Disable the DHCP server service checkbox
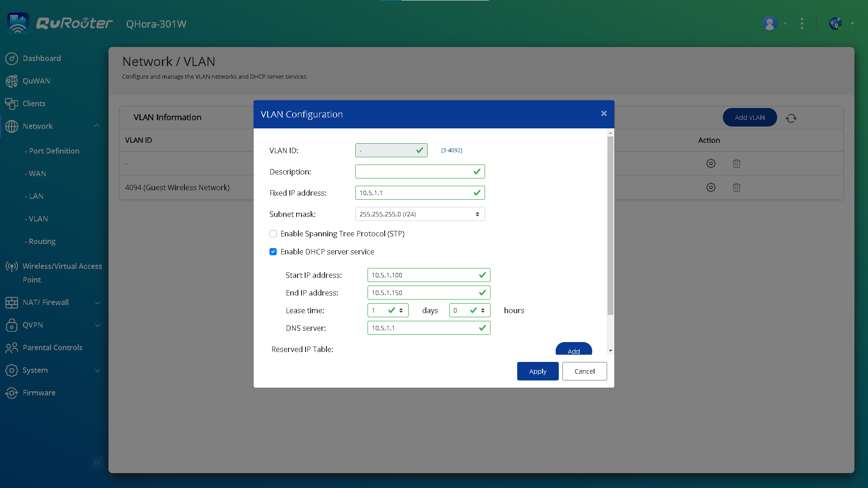868x488 pixels. click(273, 252)
